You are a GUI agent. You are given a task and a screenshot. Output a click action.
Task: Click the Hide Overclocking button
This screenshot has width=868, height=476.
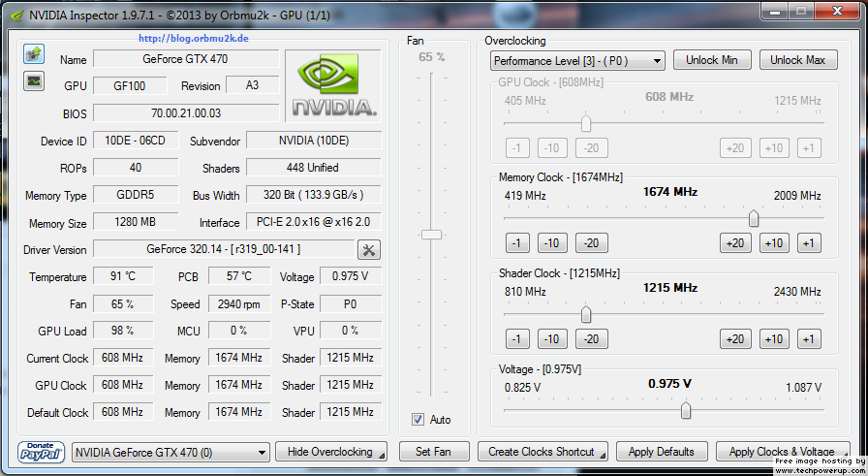(331, 452)
